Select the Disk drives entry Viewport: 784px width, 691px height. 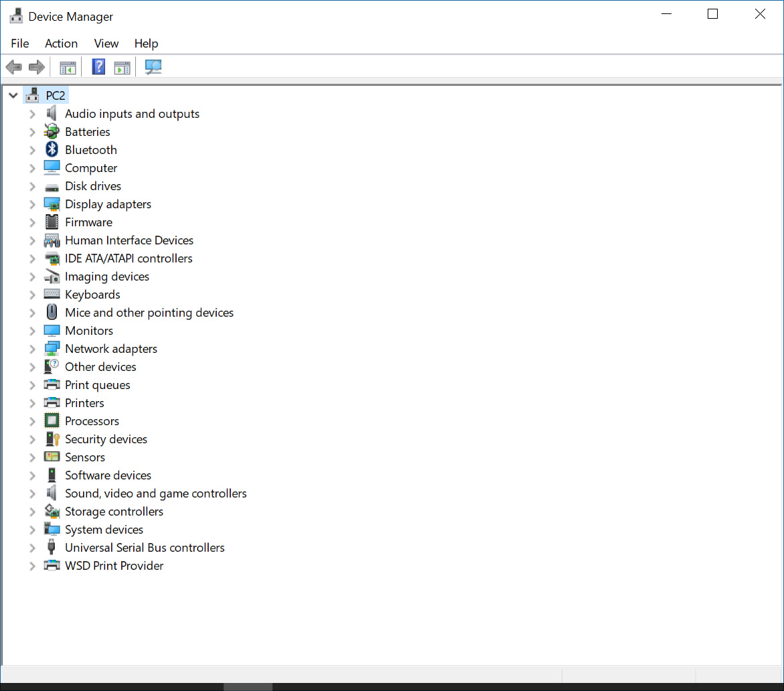(x=93, y=186)
